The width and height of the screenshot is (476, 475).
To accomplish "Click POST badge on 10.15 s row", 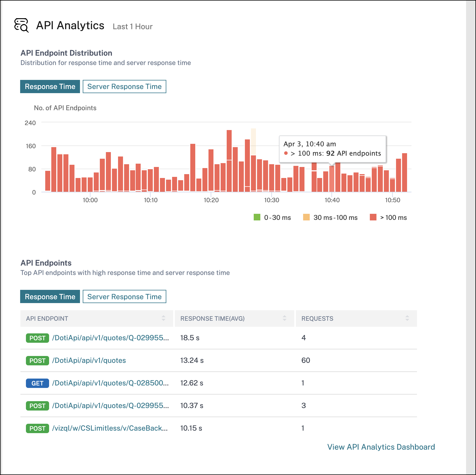I will pos(38,428).
